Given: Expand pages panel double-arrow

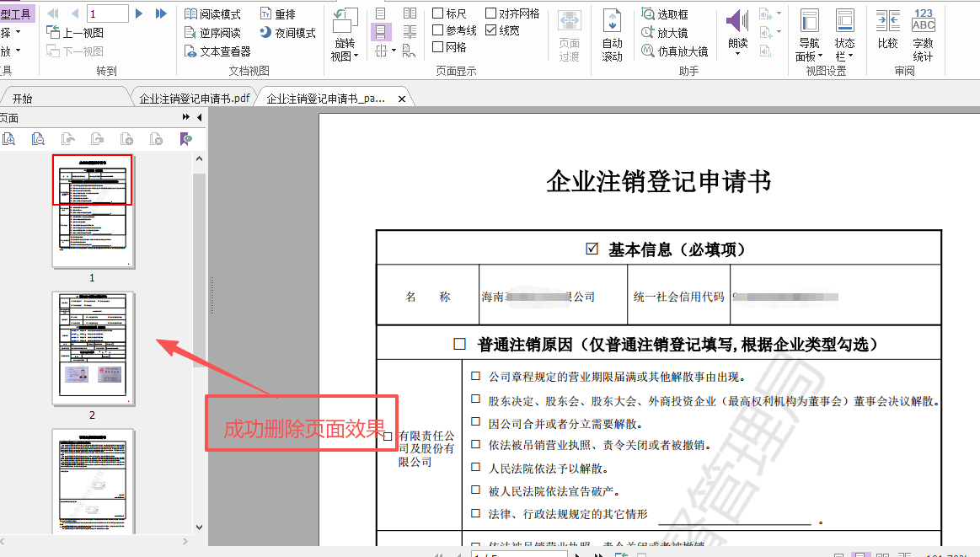Looking at the screenshot, I should pos(185,117).
